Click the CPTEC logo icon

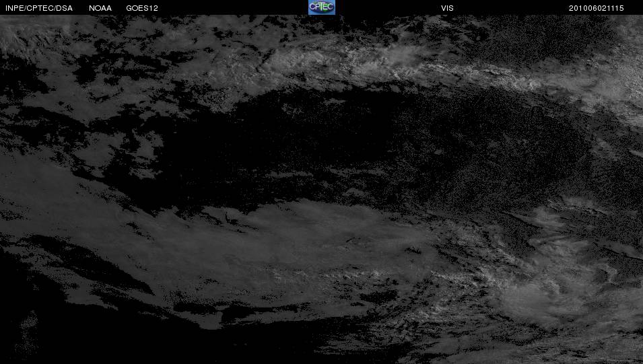coord(322,7)
